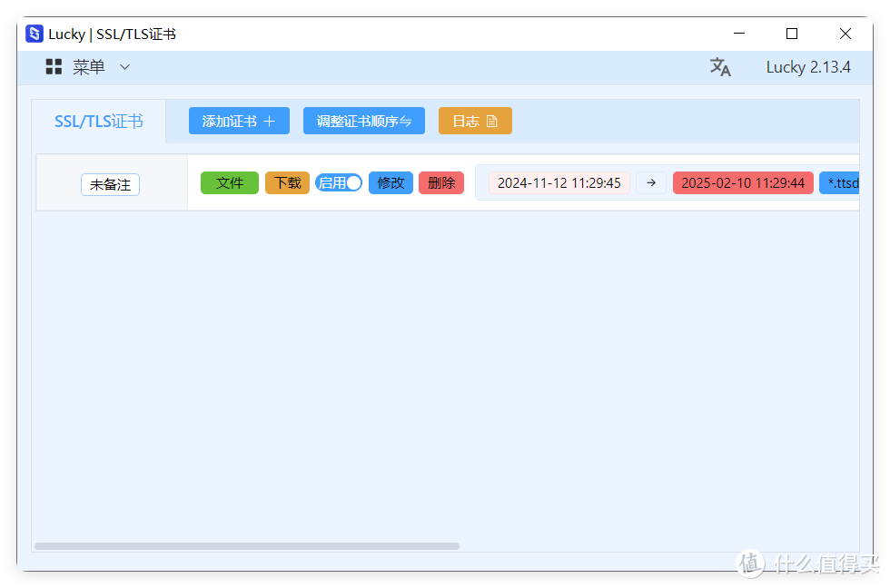Maximize the Lucky window

(792, 34)
